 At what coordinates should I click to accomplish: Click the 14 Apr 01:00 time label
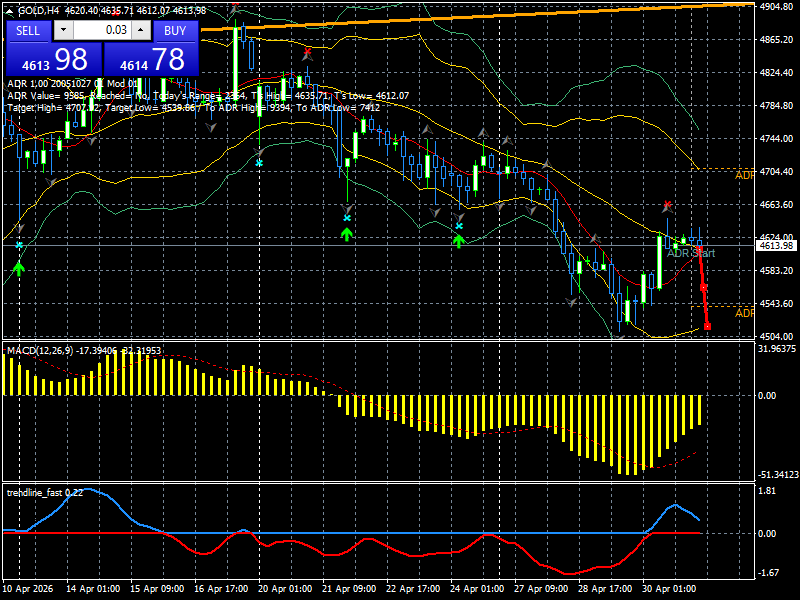click(x=93, y=588)
